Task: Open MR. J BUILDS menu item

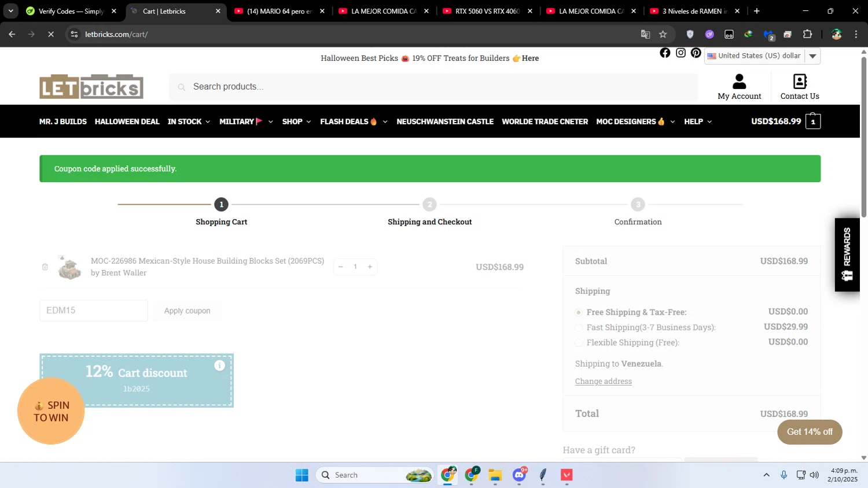Action: pyautogui.click(x=63, y=121)
